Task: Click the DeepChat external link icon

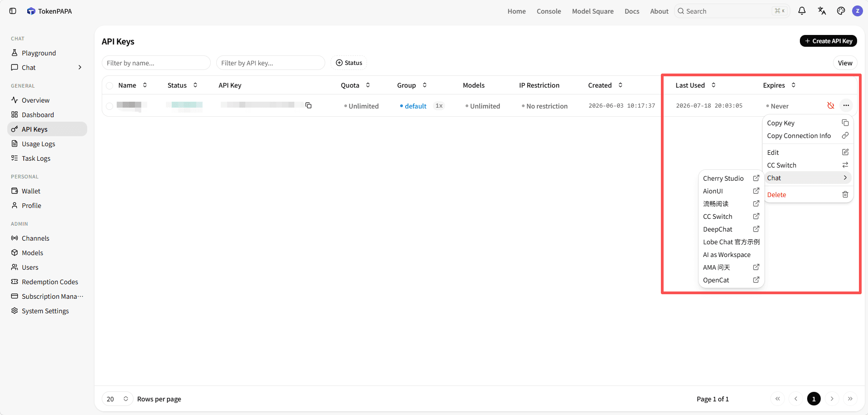Action: (756, 229)
